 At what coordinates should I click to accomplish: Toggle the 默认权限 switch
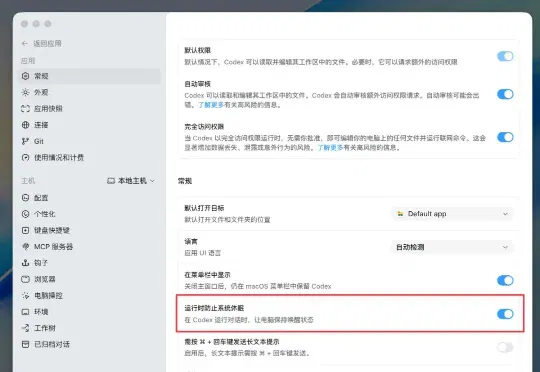505,56
